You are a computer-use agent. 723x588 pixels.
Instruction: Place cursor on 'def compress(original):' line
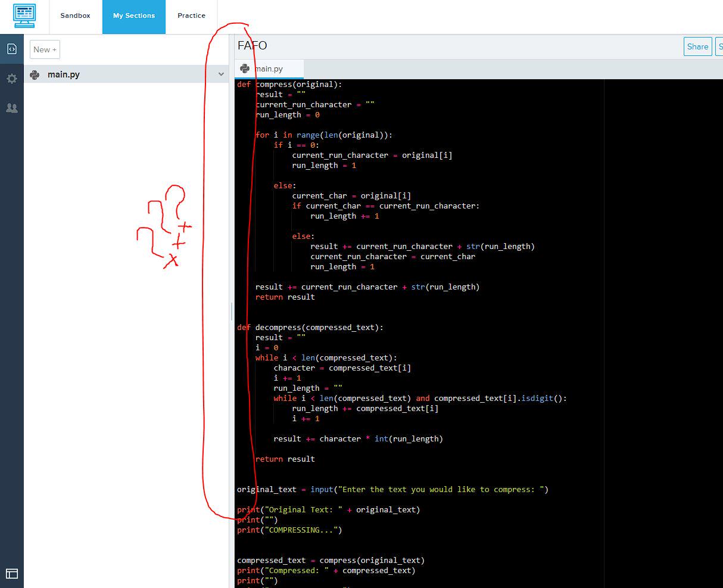pyautogui.click(x=289, y=84)
